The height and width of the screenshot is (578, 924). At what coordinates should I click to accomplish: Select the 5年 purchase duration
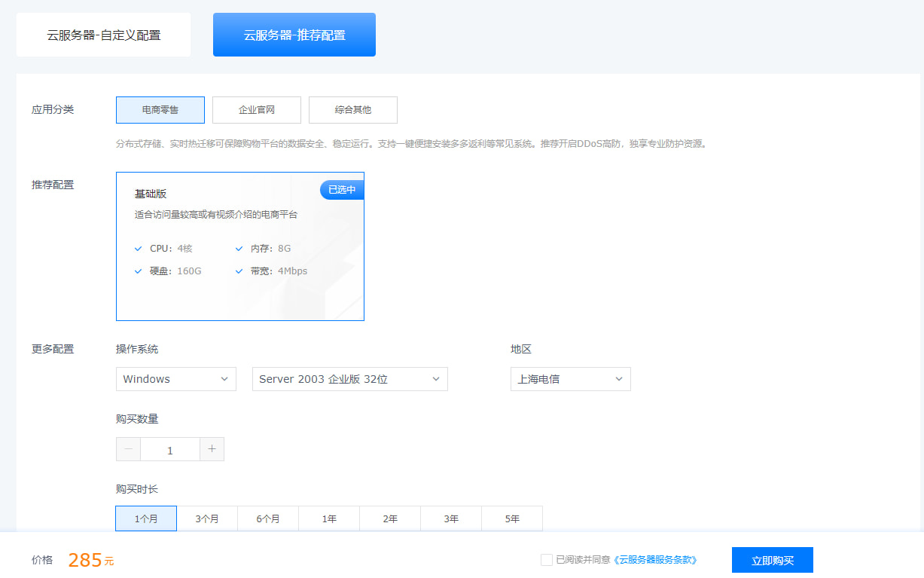pos(512,518)
